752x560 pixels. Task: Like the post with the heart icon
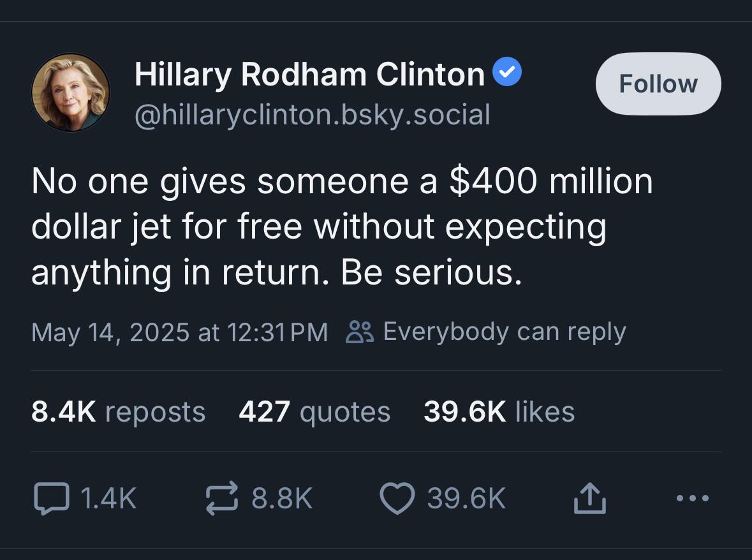coord(397,499)
